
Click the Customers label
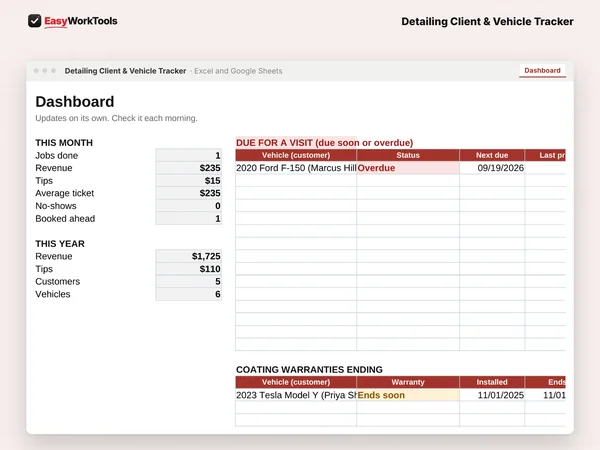coord(58,282)
